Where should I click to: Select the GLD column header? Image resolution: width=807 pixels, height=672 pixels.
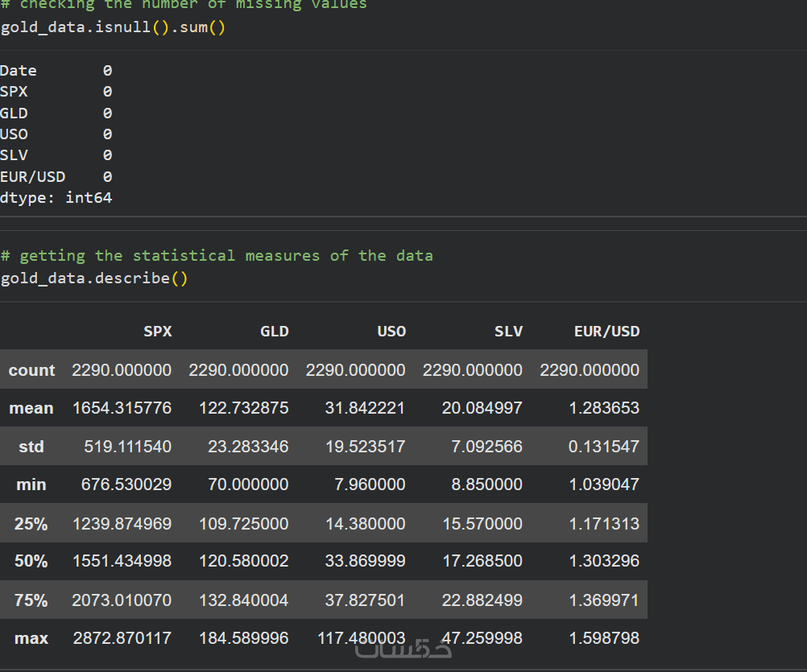click(x=275, y=331)
